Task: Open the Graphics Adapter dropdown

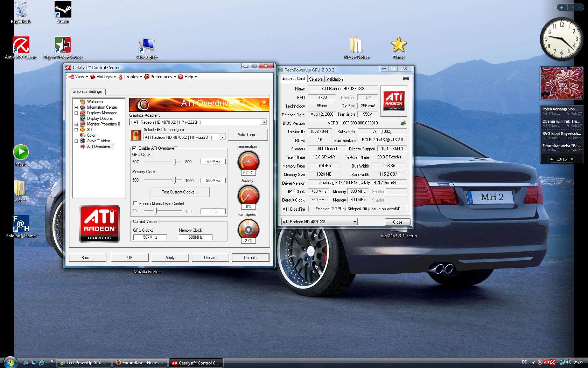Action: pyautogui.click(x=264, y=122)
